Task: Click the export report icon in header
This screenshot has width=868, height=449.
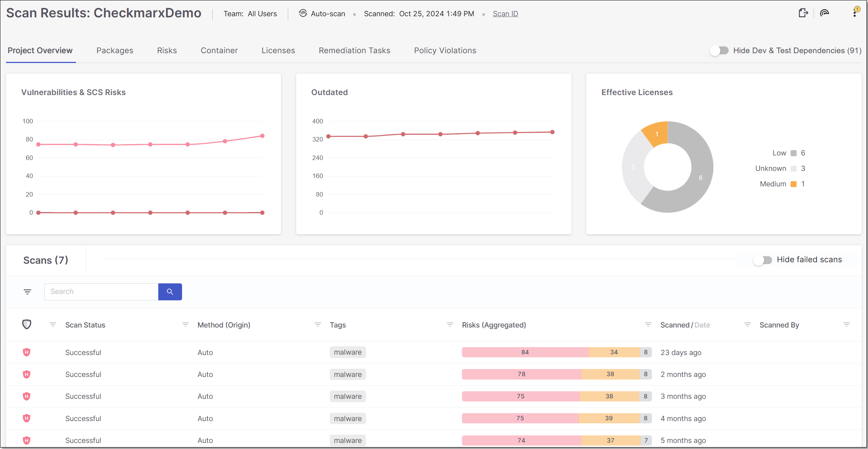Action: [x=803, y=13]
